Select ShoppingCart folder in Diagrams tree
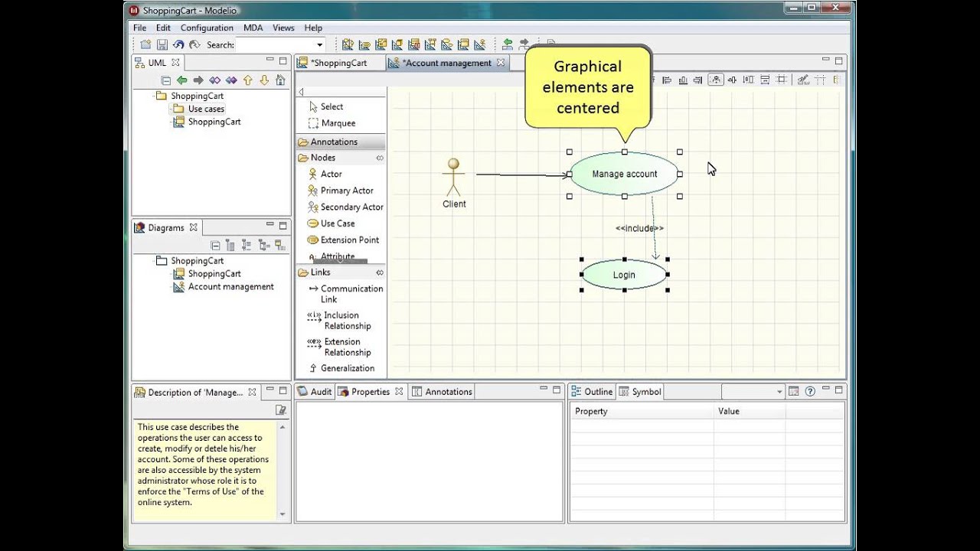This screenshot has height=551, width=980. [190, 261]
